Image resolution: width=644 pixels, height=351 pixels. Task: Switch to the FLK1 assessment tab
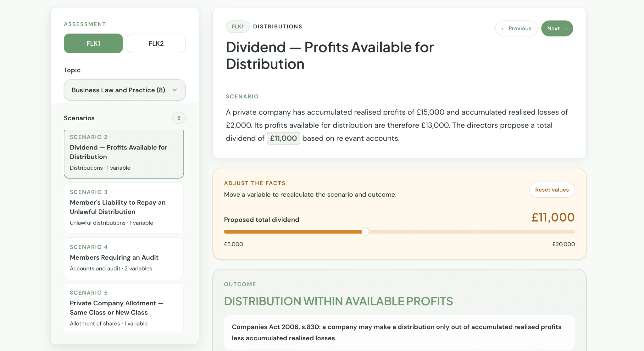(93, 43)
